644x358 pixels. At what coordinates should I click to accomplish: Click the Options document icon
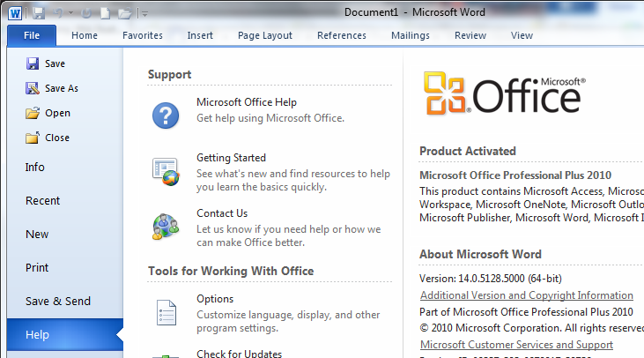[x=167, y=313]
